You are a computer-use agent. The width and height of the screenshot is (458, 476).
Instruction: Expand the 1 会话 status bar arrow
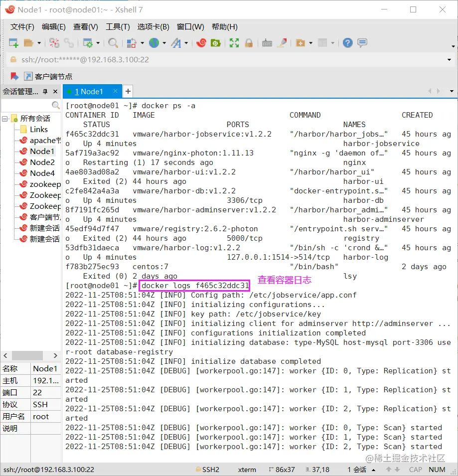click(374, 470)
